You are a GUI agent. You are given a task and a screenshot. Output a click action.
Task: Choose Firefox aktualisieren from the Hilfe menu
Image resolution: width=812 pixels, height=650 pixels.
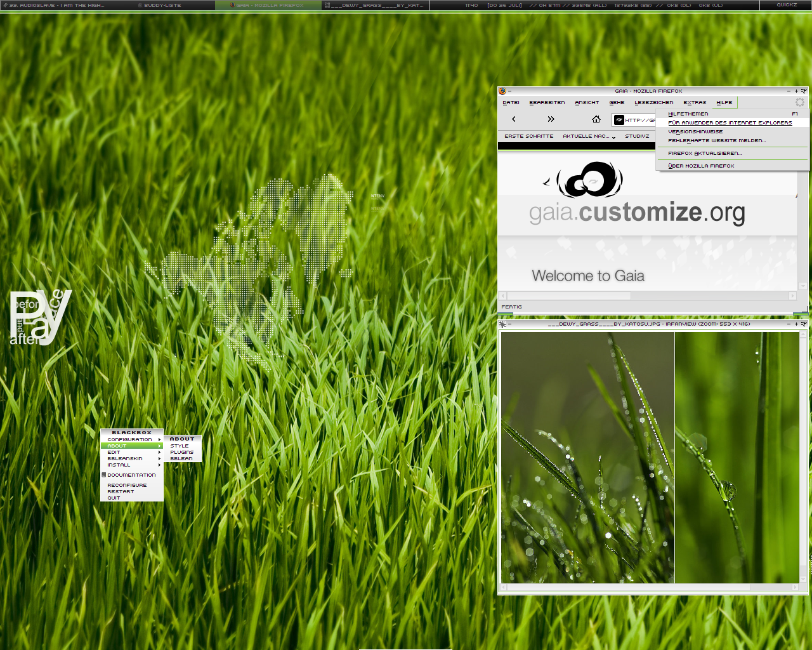coord(704,153)
